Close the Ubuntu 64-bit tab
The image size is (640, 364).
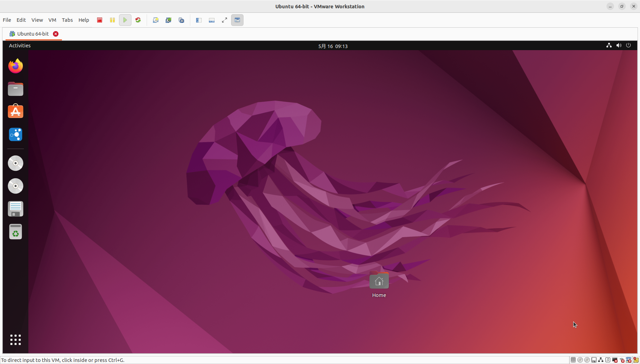56,34
